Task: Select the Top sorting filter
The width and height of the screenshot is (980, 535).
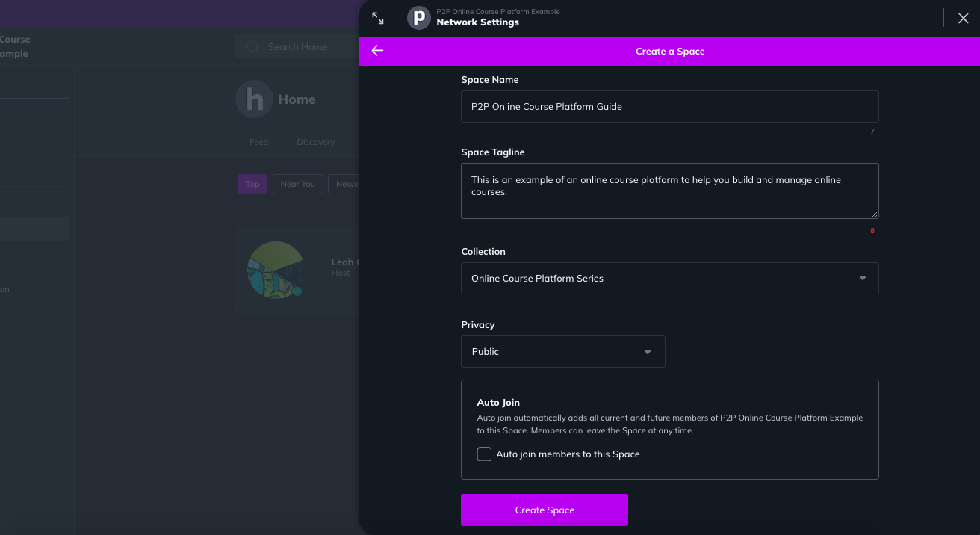Action: (252, 184)
